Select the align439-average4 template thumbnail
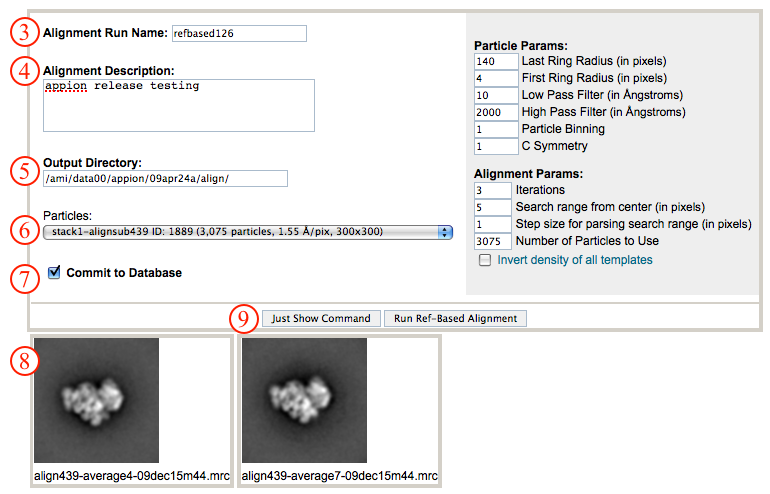Image resolution: width=770 pixels, height=494 pixels. coord(97,400)
